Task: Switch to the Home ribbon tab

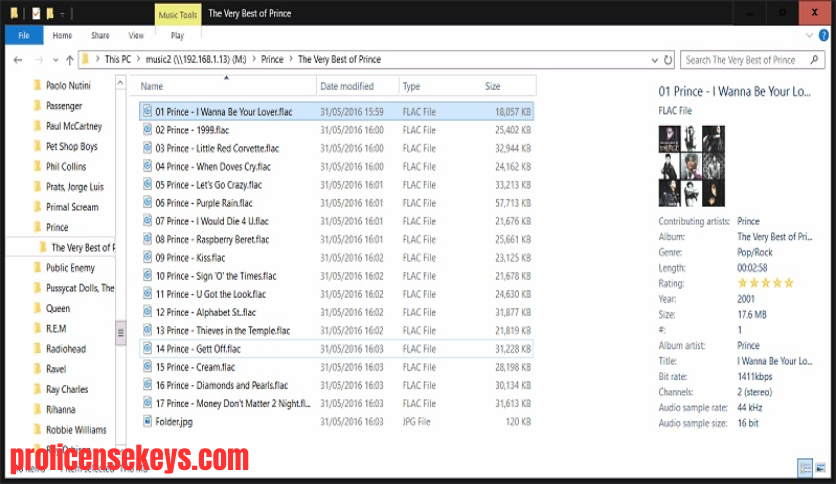Action: point(62,36)
